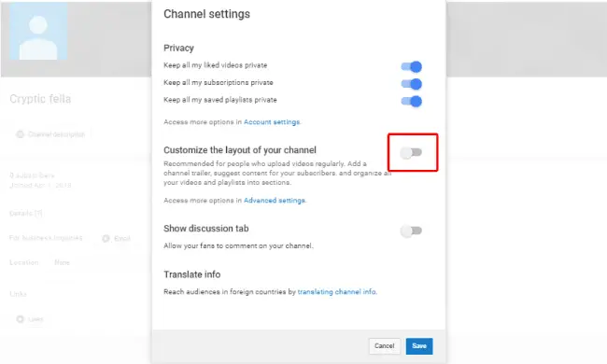
Task: Click the For business inquiries label
Action: (x=46, y=238)
